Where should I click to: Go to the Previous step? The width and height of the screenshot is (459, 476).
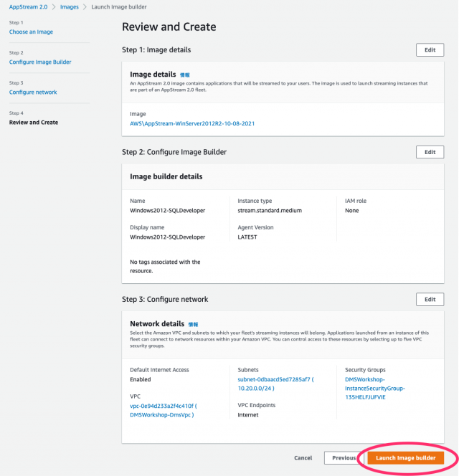point(344,458)
